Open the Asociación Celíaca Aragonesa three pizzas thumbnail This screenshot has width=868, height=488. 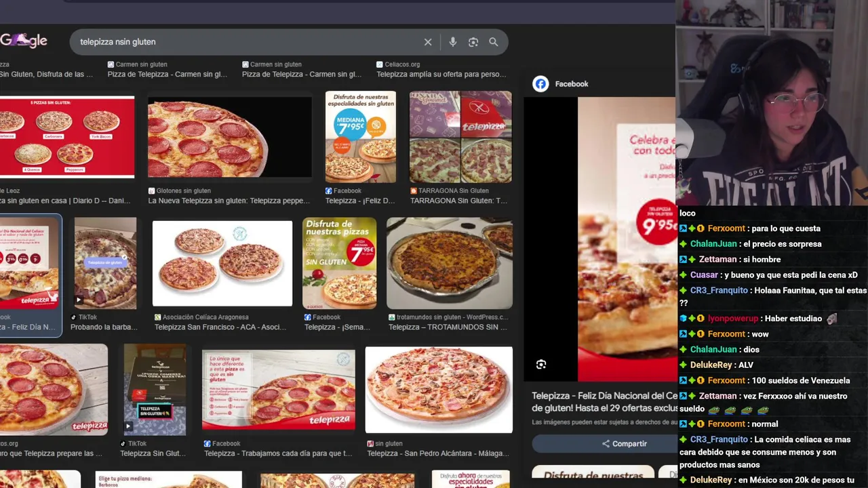click(x=222, y=264)
